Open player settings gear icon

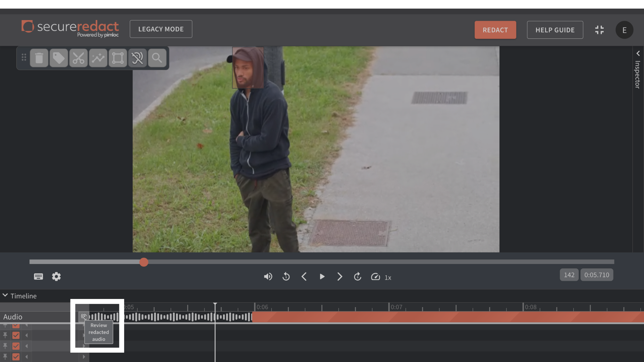(x=56, y=277)
